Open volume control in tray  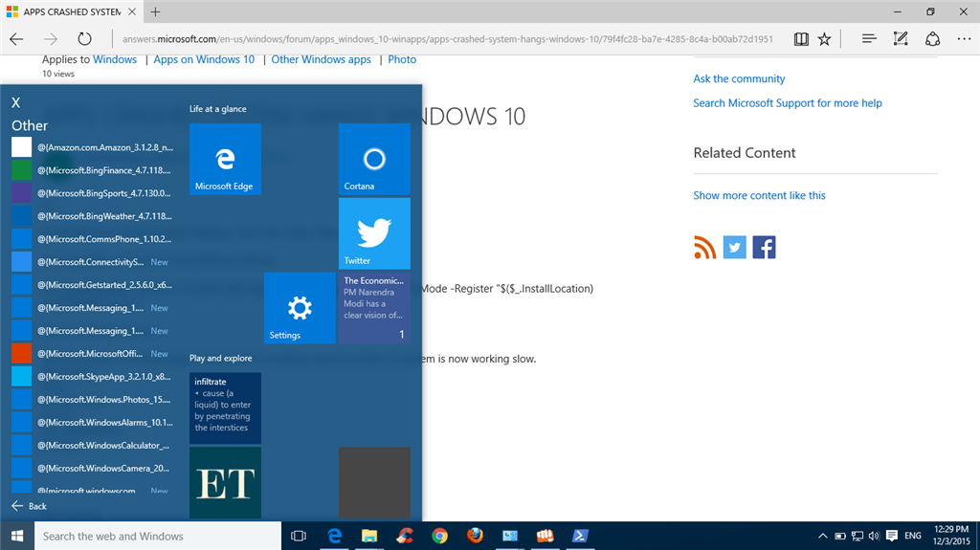(x=875, y=537)
